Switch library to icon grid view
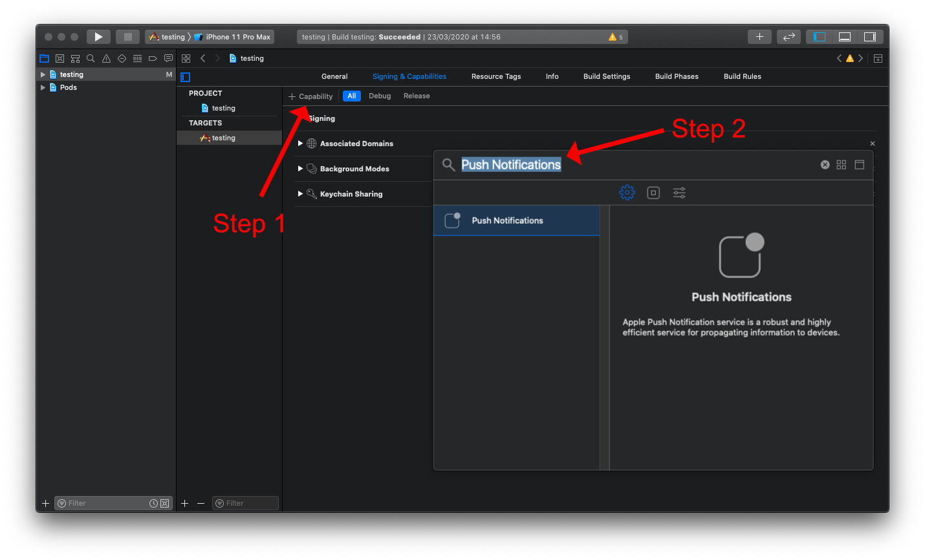 [x=841, y=165]
